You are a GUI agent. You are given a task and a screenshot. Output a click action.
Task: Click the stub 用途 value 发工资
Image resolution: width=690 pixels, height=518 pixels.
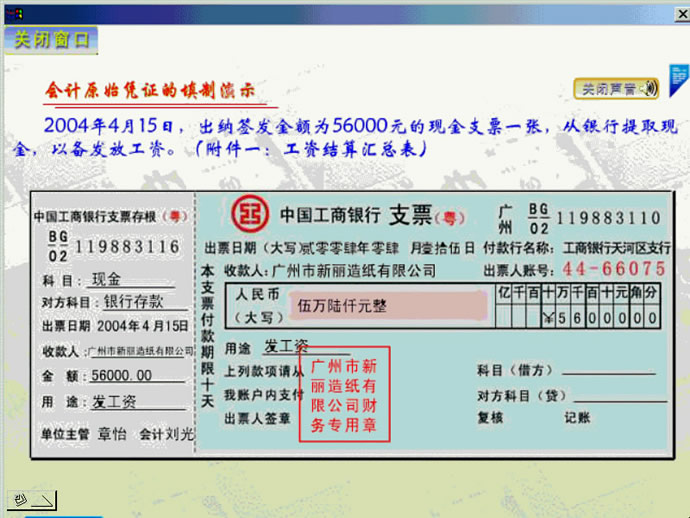(x=114, y=401)
